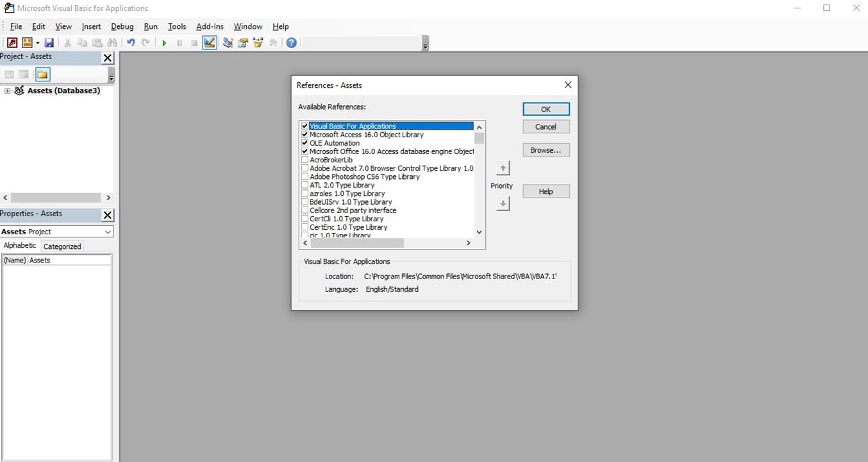The width and height of the screenshot is (868, 462).
Task: Click the View Object icon in Project pane
Action: (24, 75)
